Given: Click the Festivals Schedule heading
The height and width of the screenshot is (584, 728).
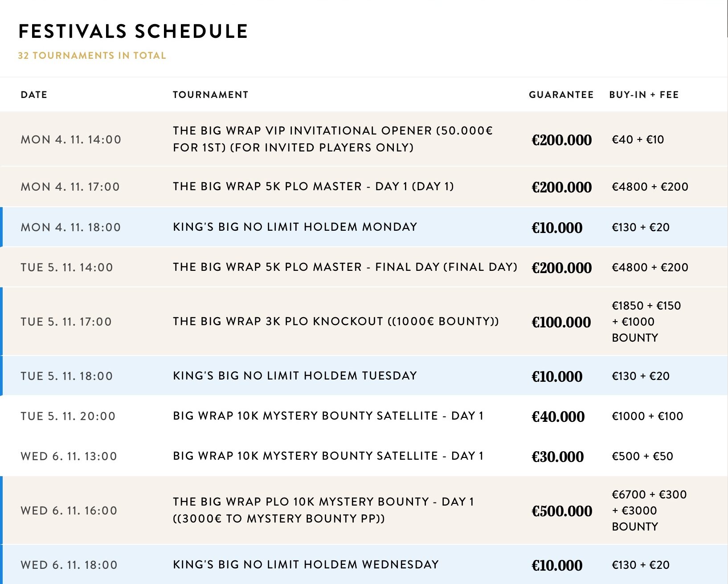Looking at the screenshot, I should [x=133, y=31].
